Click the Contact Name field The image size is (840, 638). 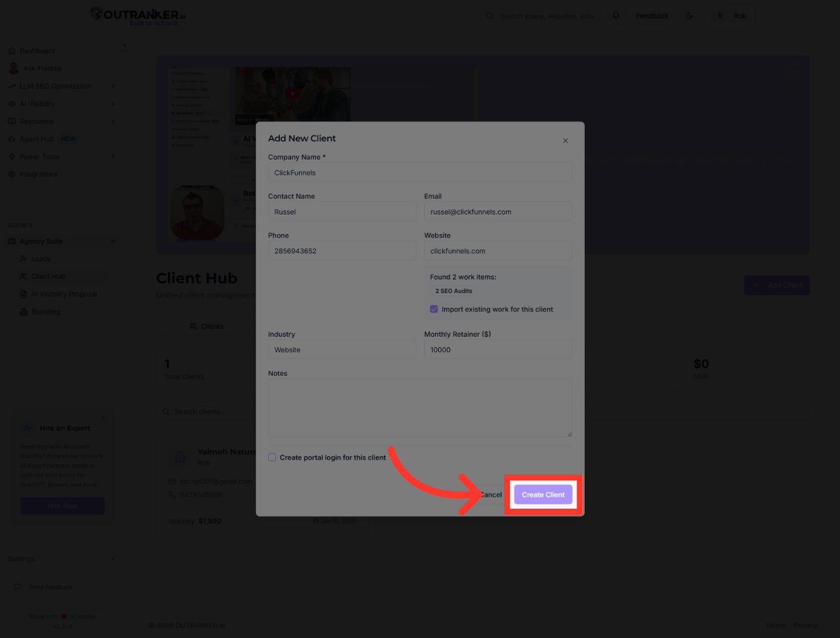click(342, 211)
